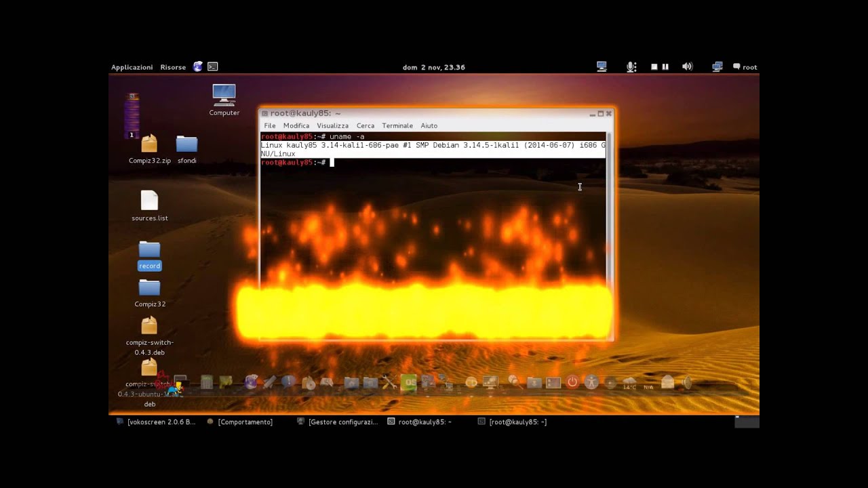Select the Compiz32.zip archive on desktop
Image resolution: width=868 pixels, height=488 pixels.
pos(149,150)
